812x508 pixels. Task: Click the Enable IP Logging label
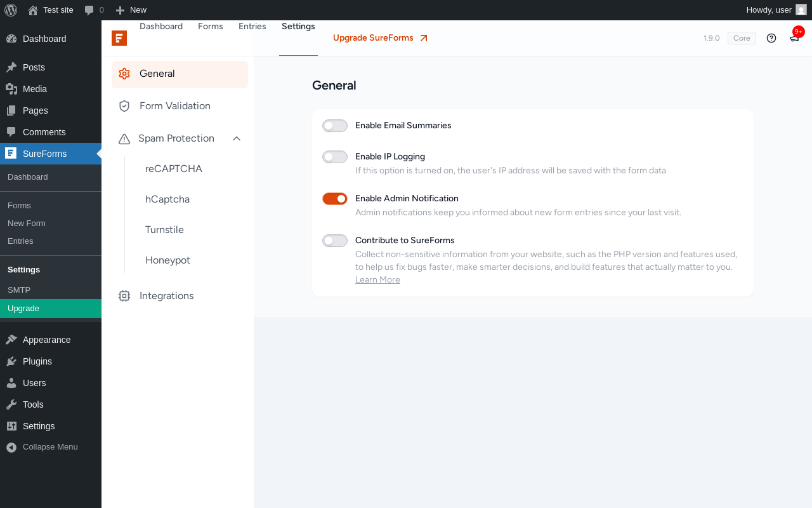390,157
